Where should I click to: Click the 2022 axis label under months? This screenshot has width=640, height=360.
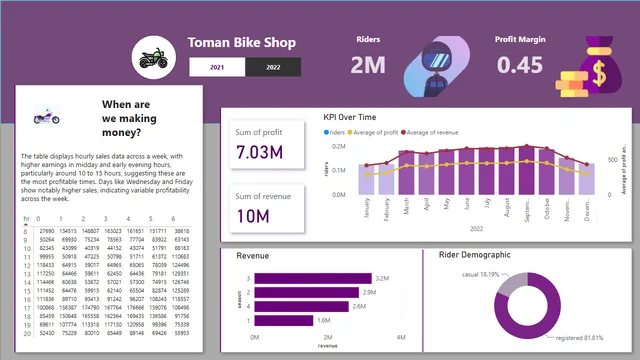click(x=476, y=229)
